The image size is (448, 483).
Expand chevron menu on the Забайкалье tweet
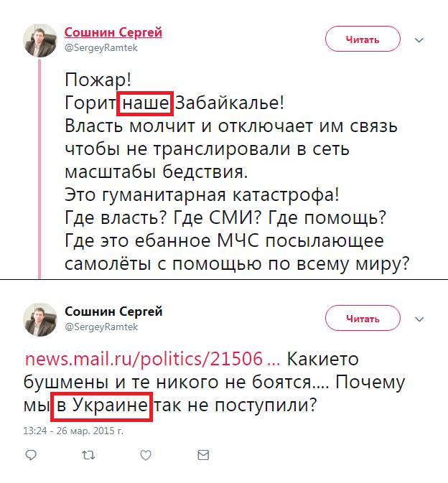click(x=421, y=39)
